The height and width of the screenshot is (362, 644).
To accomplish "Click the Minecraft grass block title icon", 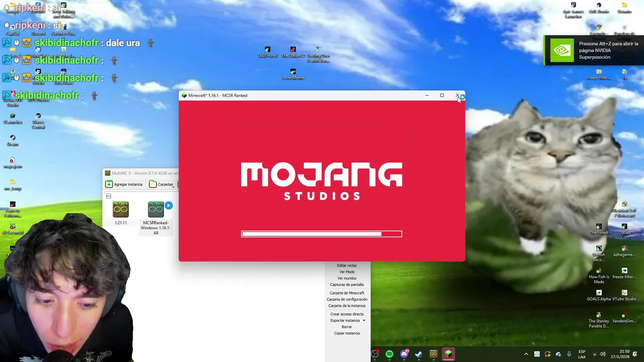I will (184, 96).
